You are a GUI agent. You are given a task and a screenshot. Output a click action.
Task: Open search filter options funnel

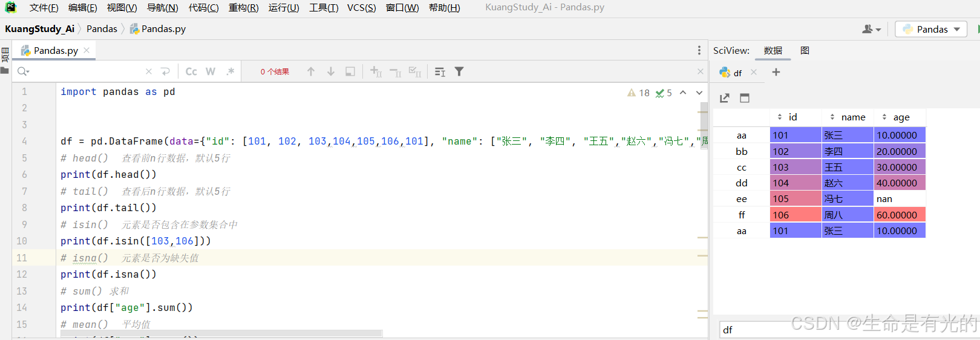pyautogui.click(x=459, y=71)
